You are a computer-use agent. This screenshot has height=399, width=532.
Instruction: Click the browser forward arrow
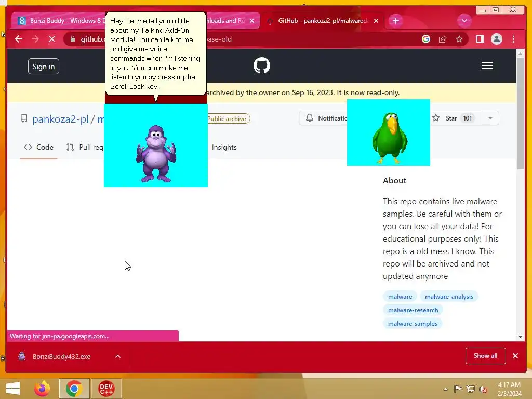(x=35, y=39)
